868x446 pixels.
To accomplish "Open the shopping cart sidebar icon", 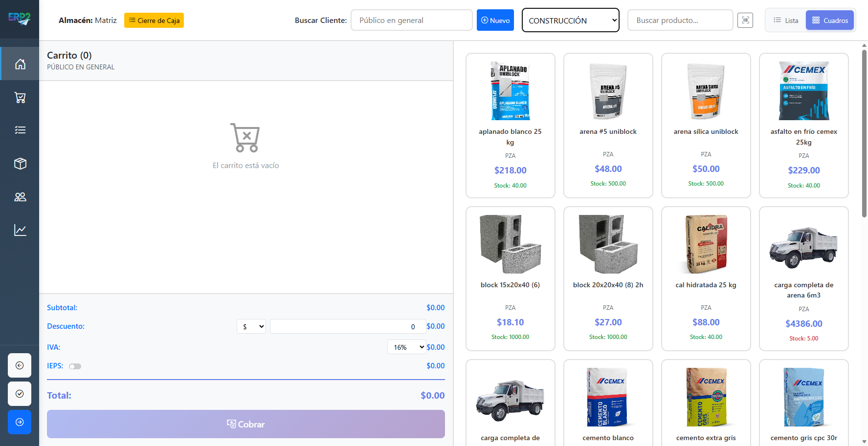I will pyautogui.click(x=20, y=98).
